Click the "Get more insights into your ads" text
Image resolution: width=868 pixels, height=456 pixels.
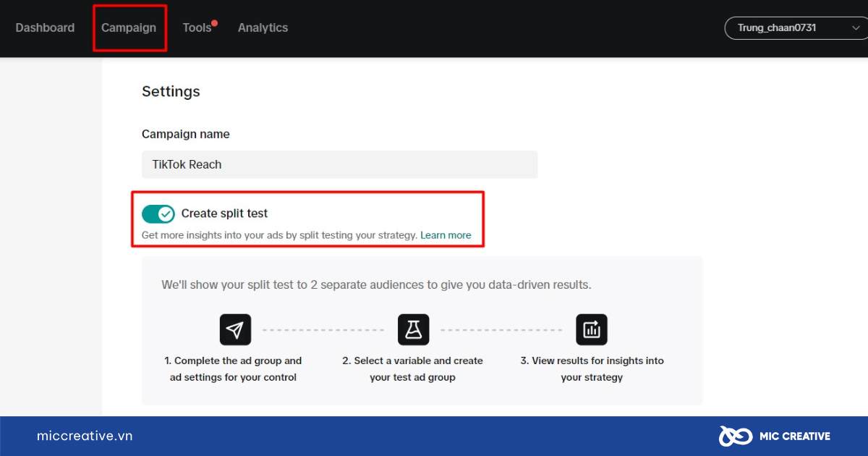pos(280,235)
